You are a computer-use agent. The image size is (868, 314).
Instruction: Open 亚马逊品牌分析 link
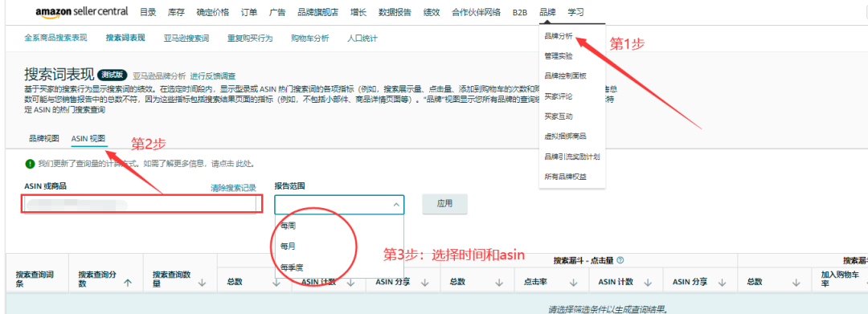point(159,76)
